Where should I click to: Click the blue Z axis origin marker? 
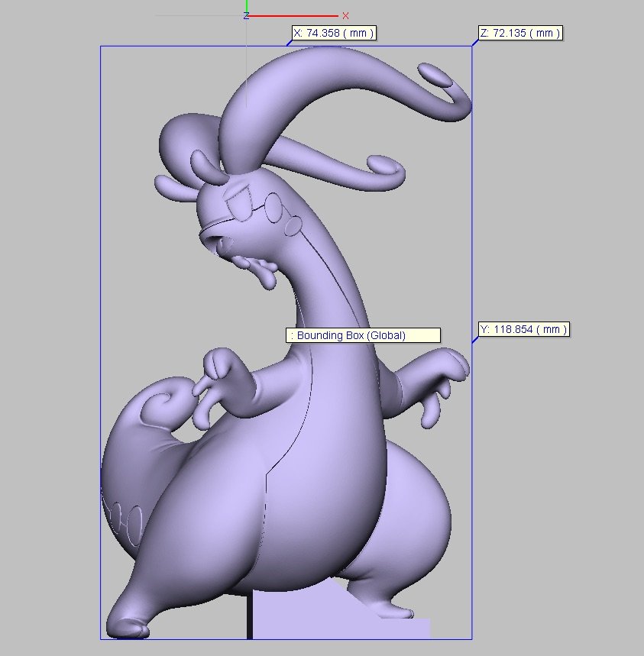[246, 15]
